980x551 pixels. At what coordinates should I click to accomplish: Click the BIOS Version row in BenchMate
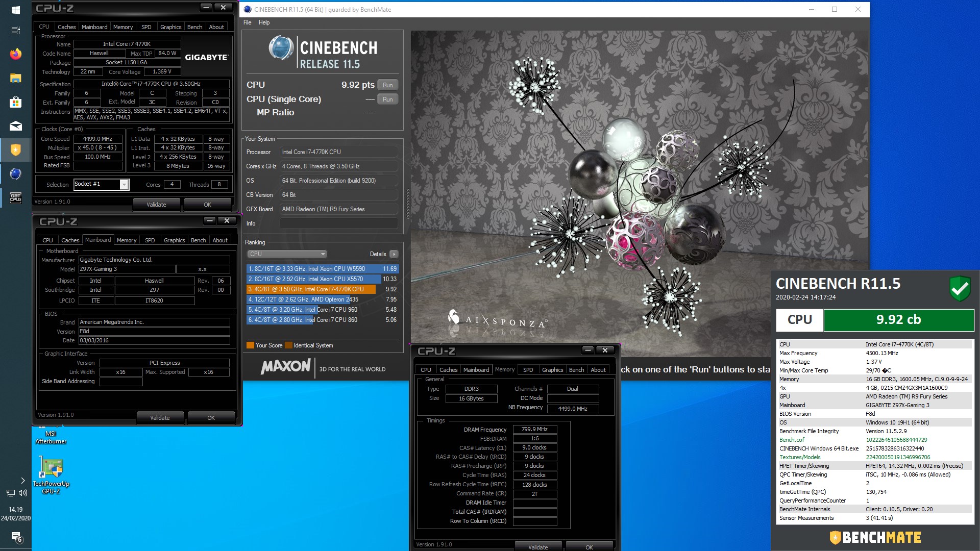(x=875, y=414)
